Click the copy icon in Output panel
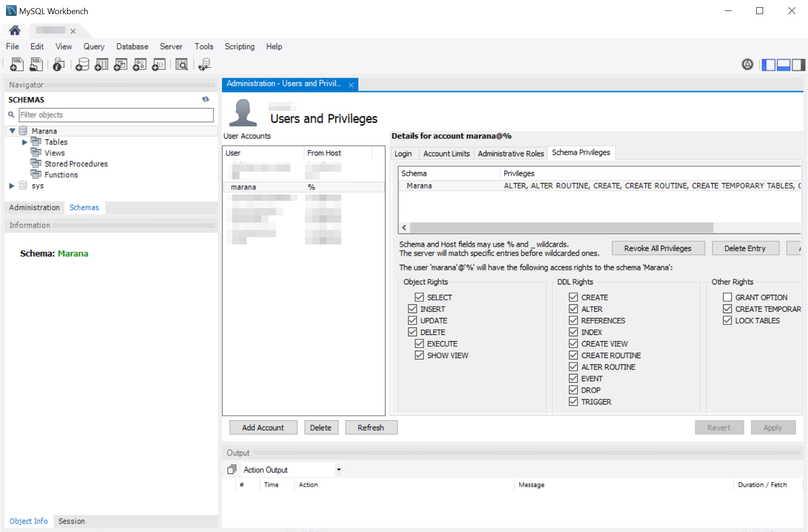The width and height of the screenshot is (808, 532). [232, 469]
